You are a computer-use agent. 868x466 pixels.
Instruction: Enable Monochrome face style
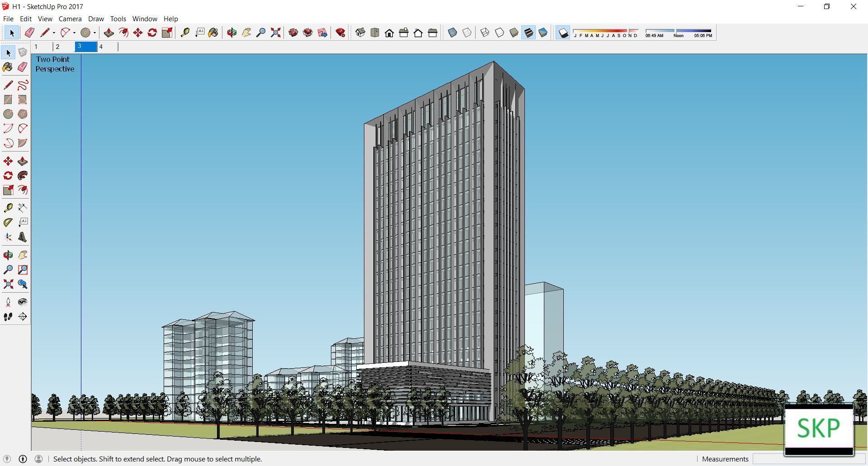[x=543, y=33]
